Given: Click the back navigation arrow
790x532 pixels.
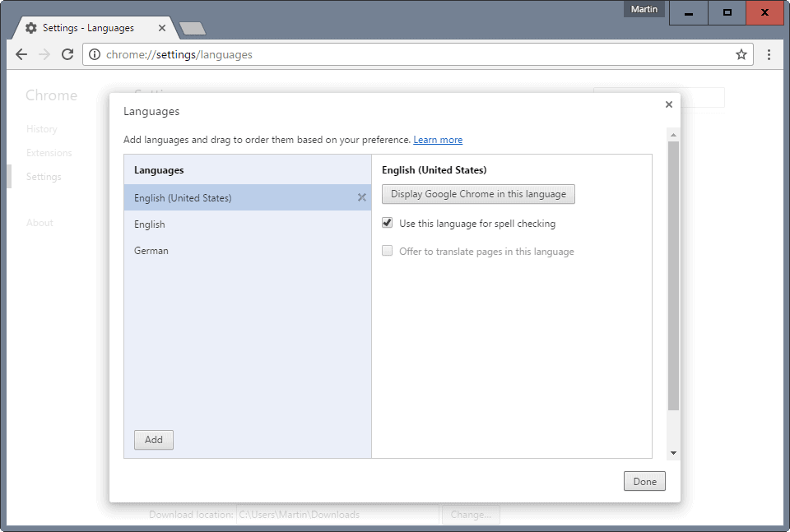Looking at the screenshot, I should click(x=21, y=54).
